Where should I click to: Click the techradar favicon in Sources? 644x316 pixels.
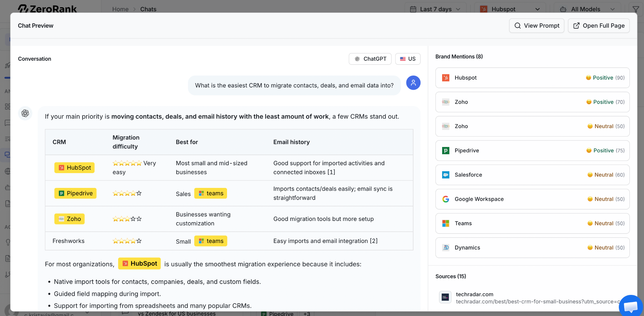(x=445, y=297)
